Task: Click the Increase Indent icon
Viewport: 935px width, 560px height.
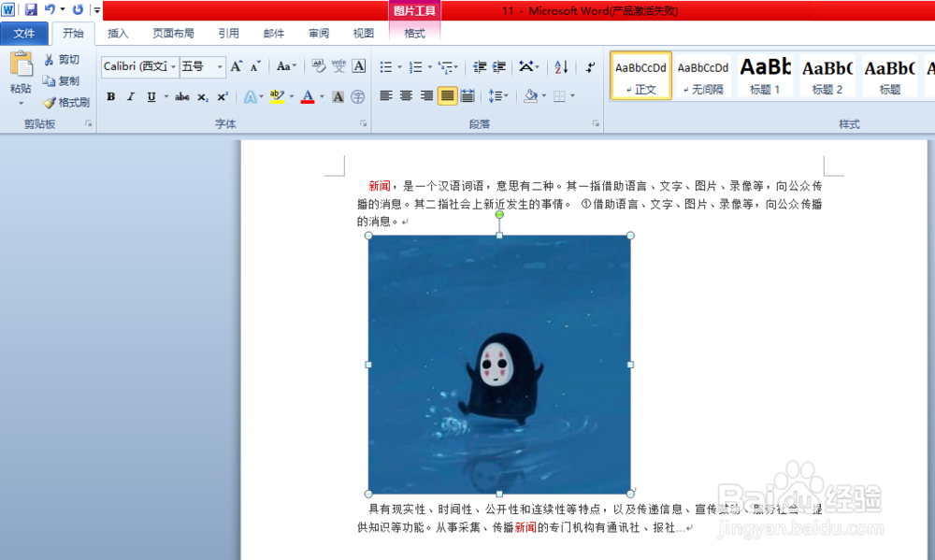Action: (x=499, y=66)
